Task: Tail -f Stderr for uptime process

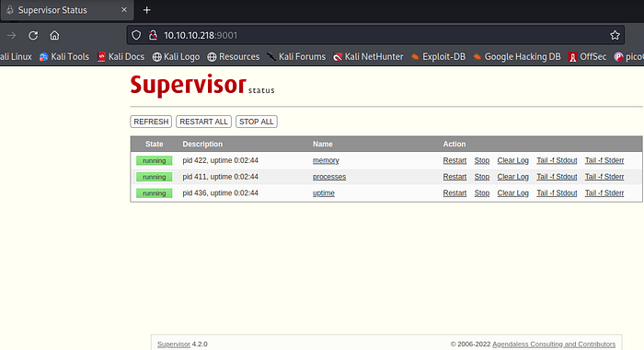Action: click(604, 193)
